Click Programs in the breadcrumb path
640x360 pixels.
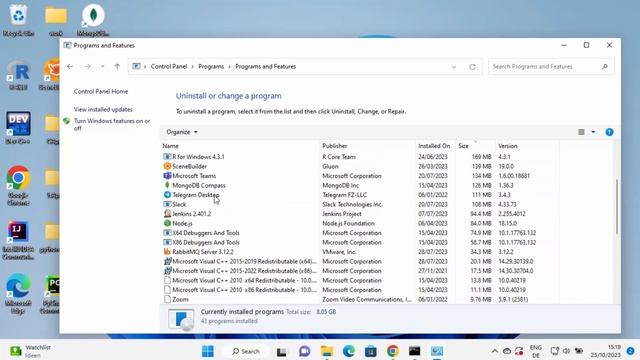pyautogui.click(x=211, y=67)
